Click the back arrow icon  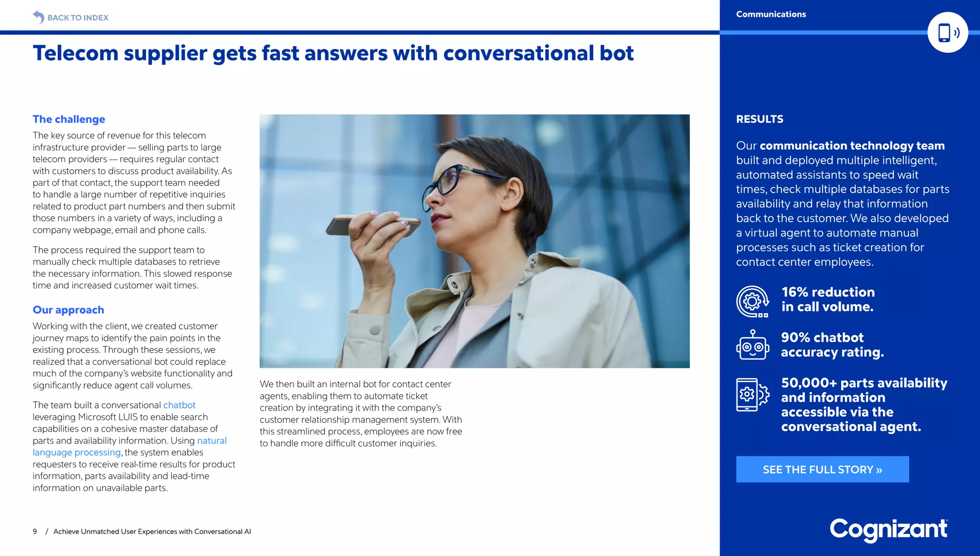[38, 17]
